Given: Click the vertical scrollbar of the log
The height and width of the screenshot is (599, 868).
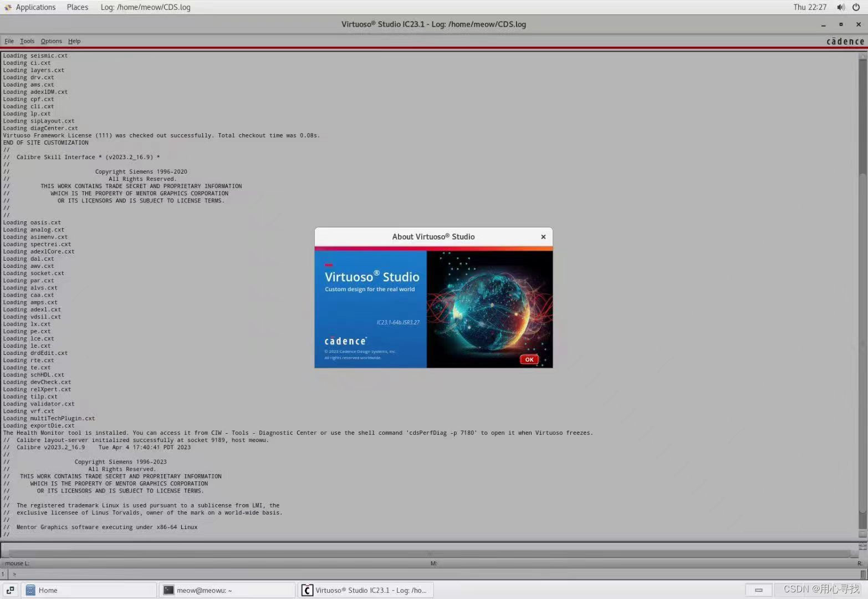Looking at the screenshot, I should tap(862, 294).
